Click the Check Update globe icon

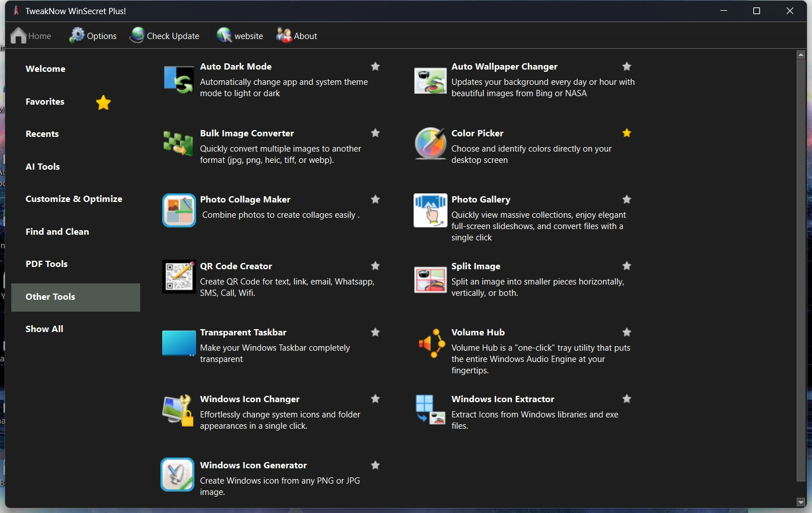137,35
